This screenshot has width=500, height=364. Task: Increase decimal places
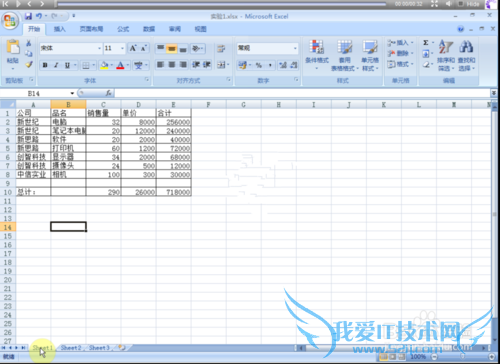tap(283, 65)
